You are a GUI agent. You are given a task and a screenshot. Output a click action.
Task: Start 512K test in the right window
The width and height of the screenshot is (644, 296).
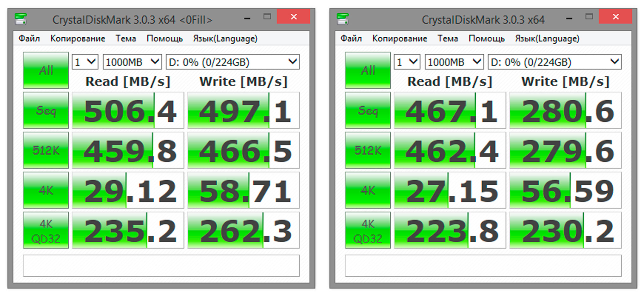click(x=368, y=150)
